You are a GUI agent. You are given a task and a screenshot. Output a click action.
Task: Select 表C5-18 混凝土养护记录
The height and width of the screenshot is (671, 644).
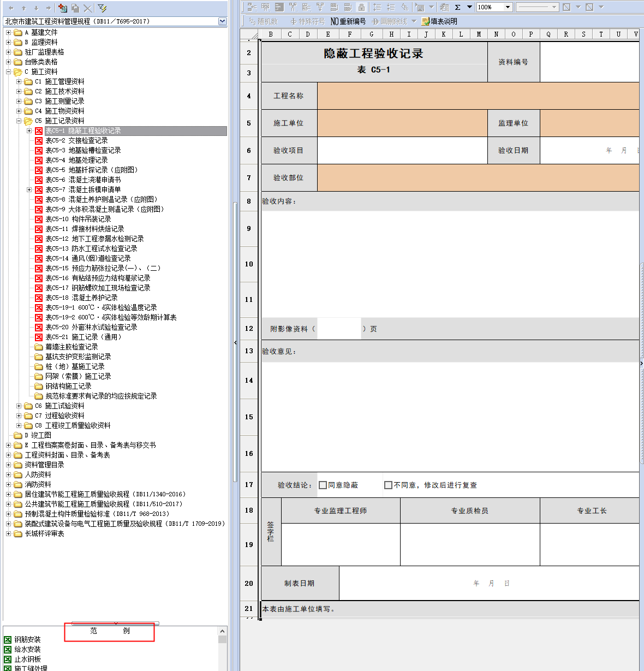81,298
